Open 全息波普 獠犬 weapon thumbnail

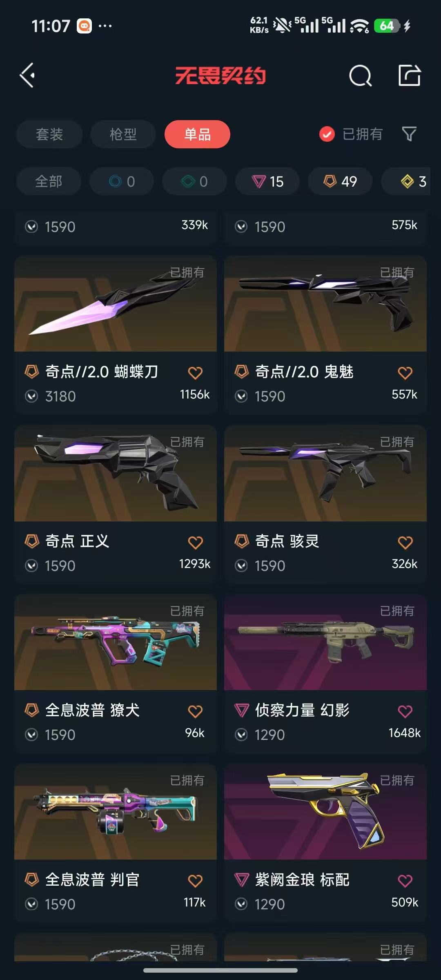point(116,642)
